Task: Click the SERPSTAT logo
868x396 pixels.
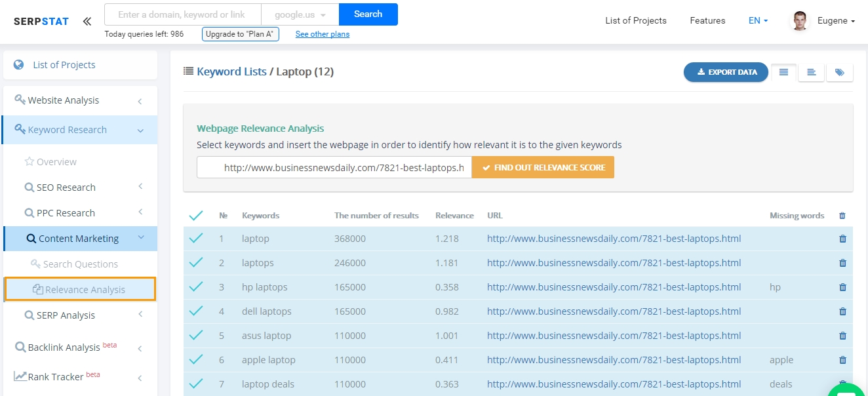Action: pyautogui.click(x=41, y=21)
